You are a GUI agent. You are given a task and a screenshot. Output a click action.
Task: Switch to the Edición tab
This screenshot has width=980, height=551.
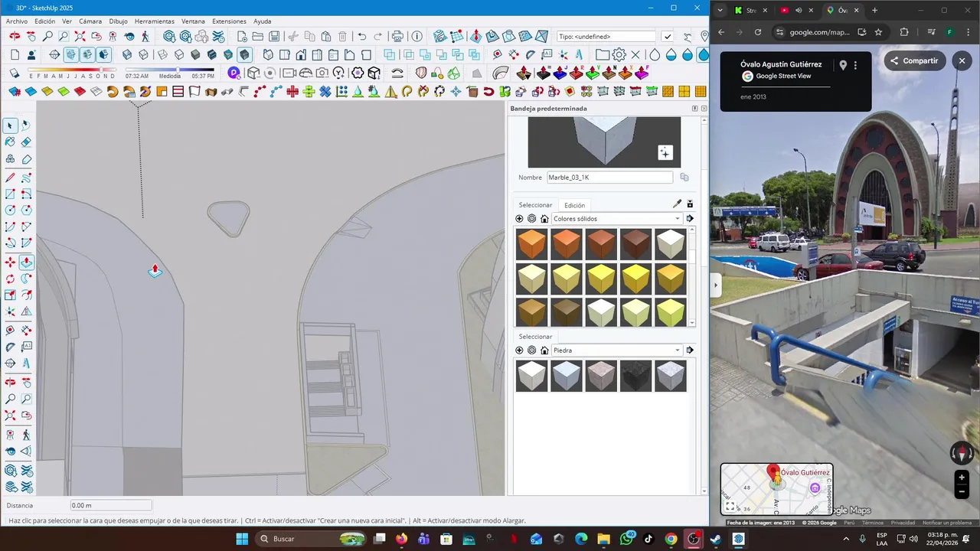coord(575,205)
